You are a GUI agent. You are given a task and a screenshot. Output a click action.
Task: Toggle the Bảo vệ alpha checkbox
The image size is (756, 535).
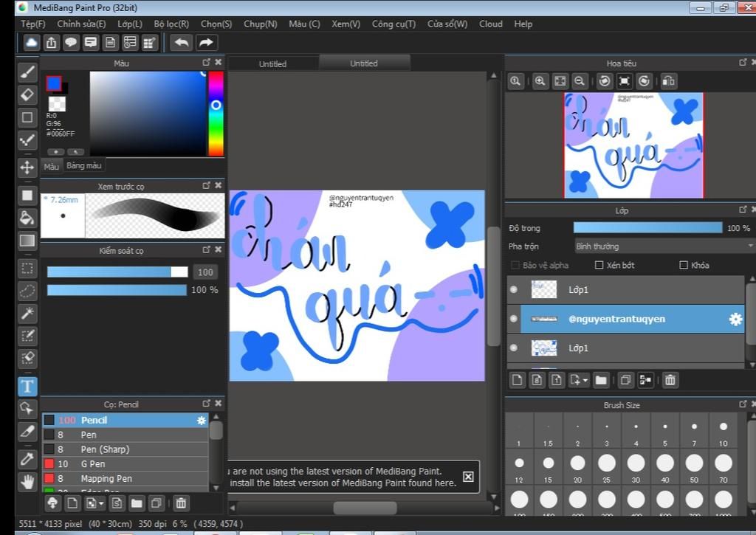point(515,265)
